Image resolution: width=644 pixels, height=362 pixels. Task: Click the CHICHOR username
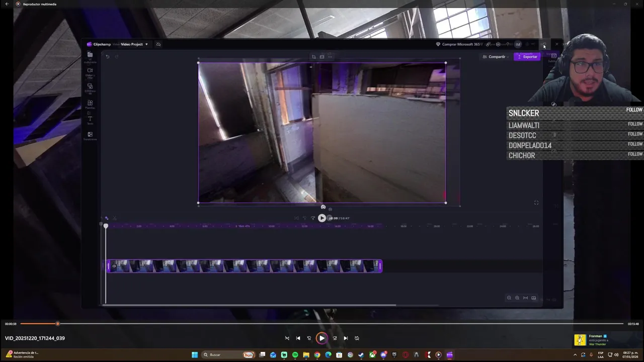click(x=522, y=156)
